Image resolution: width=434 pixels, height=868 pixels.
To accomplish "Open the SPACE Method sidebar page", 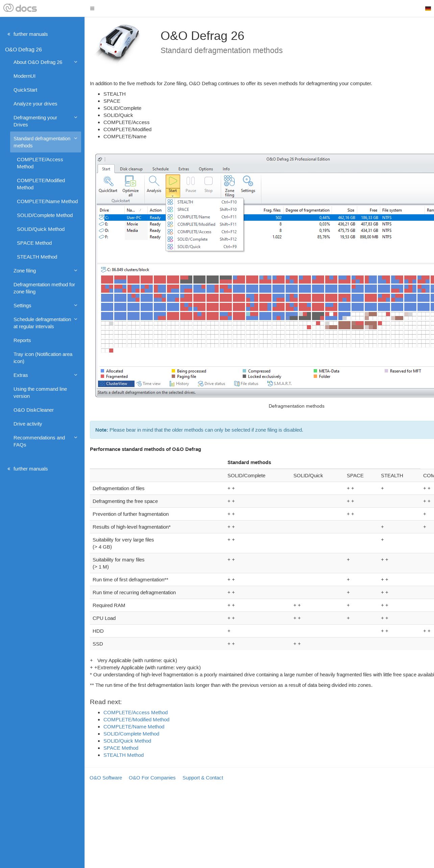I will 34,243.
